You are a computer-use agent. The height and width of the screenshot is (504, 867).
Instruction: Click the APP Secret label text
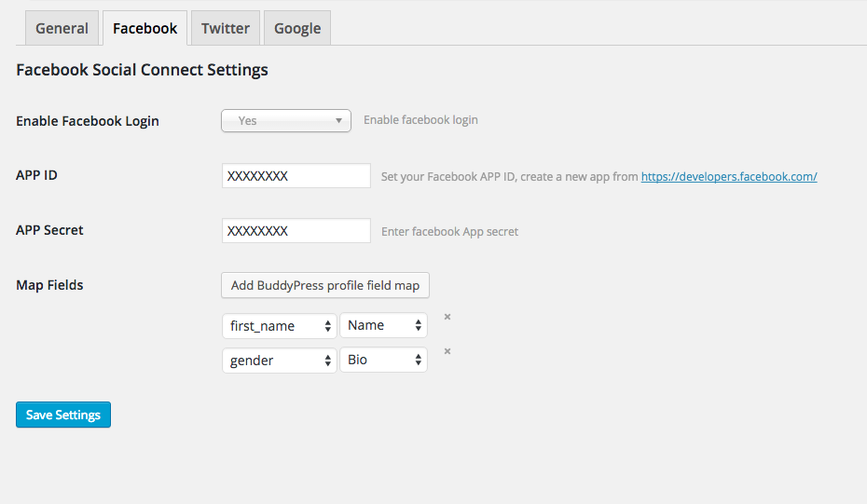(49, 230)
